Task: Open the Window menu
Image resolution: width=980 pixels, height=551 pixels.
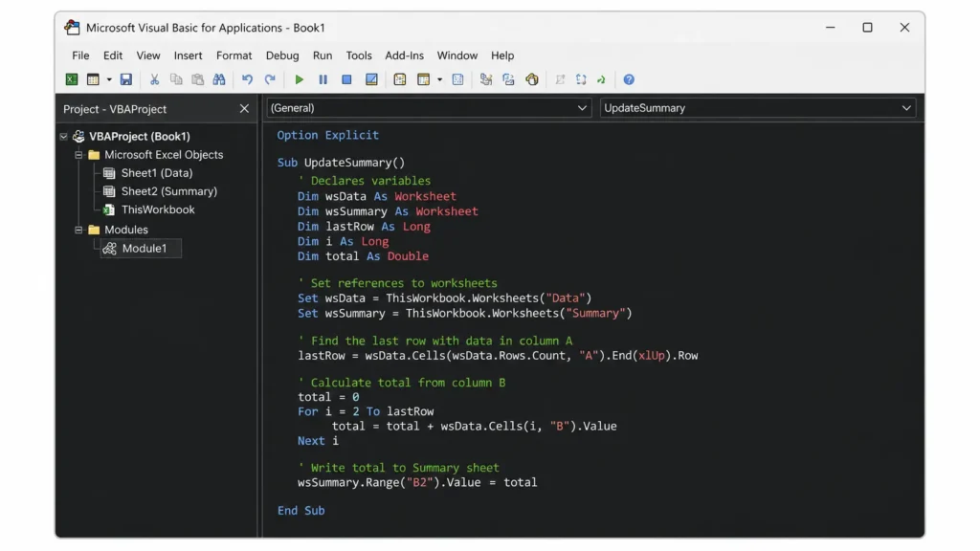Action: 457,55
